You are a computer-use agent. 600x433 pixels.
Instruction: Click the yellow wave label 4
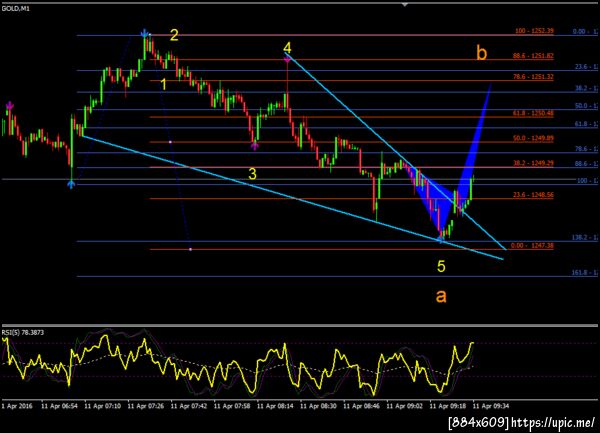tap(287, 48)
